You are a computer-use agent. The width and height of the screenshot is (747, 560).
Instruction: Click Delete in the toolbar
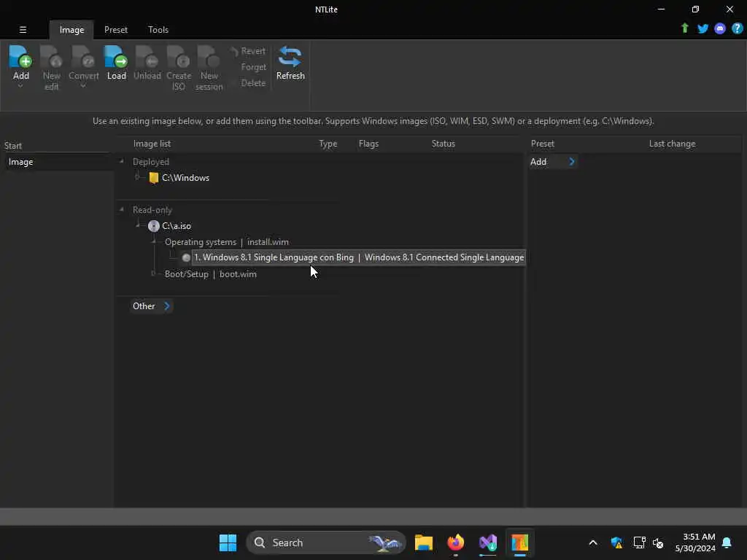pyautogui.click(x=253, y=83)
